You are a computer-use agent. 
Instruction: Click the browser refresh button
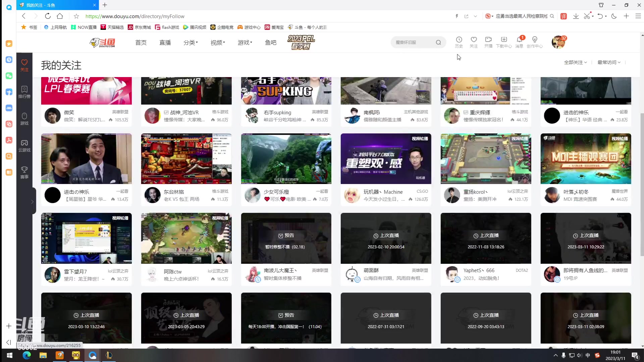48,16
